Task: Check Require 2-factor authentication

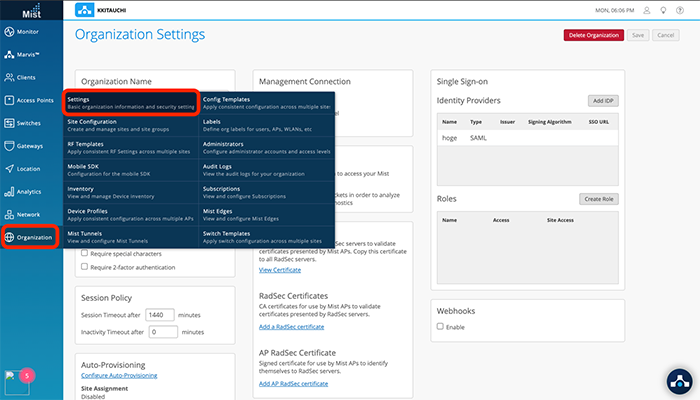Action: coord(84,267)
